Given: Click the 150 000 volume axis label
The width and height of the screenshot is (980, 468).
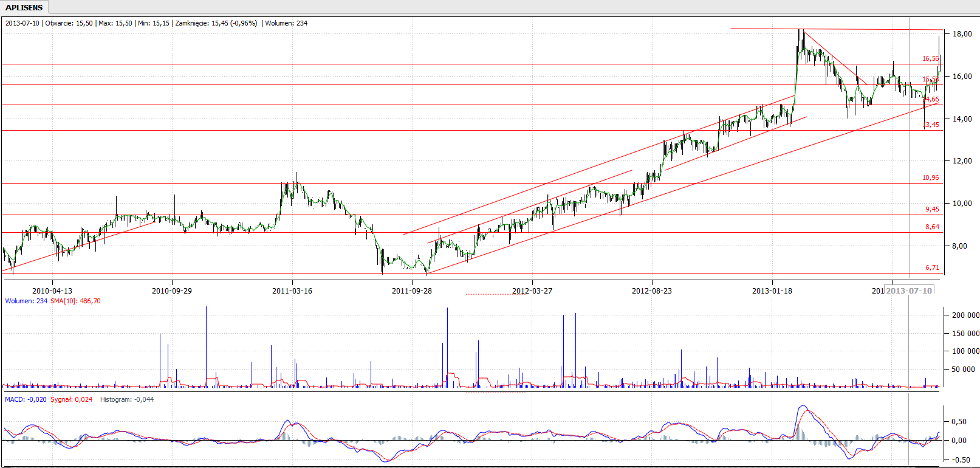Looking at the screenshot, I should pyautogui.click(x=965, y=334).
